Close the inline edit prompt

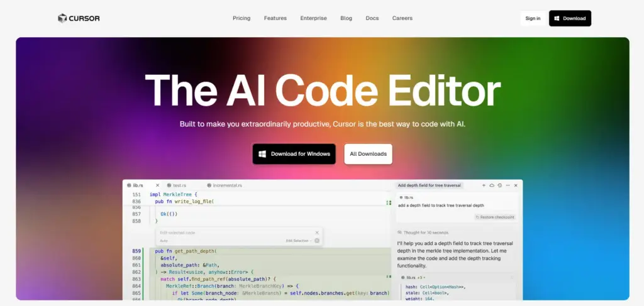[317, 232]
